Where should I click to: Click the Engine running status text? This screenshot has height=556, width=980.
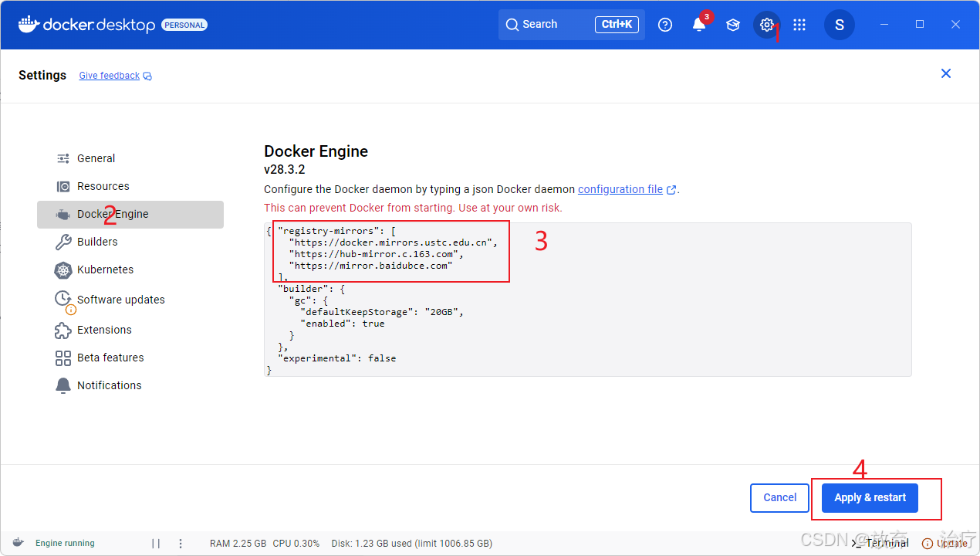(65, 544)
